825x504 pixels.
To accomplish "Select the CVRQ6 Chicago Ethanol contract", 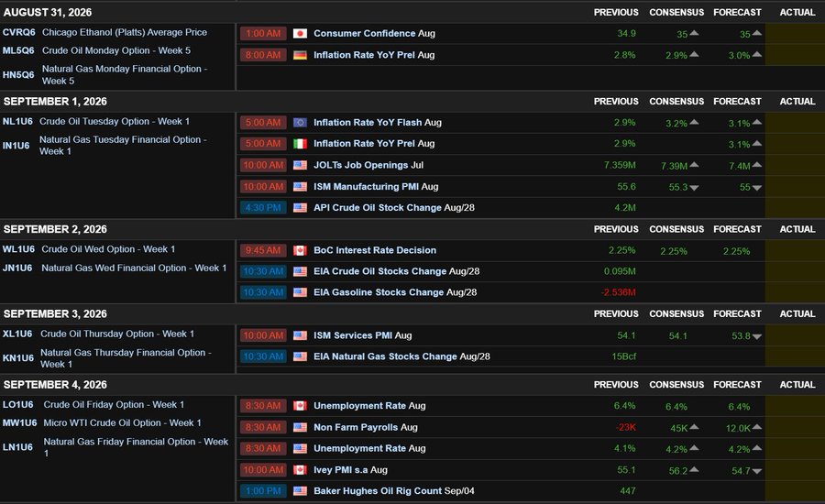I will 104,33.
